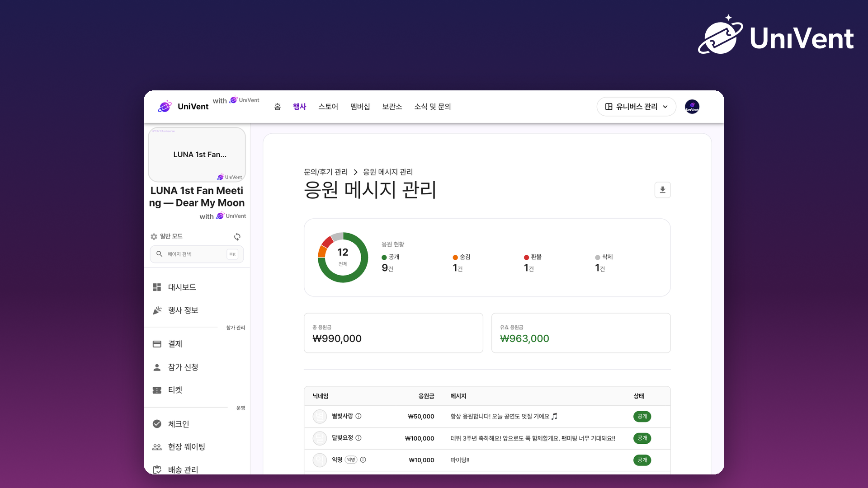
Task: Open the 보관소 tab
Action: click(x=392, y=107)
